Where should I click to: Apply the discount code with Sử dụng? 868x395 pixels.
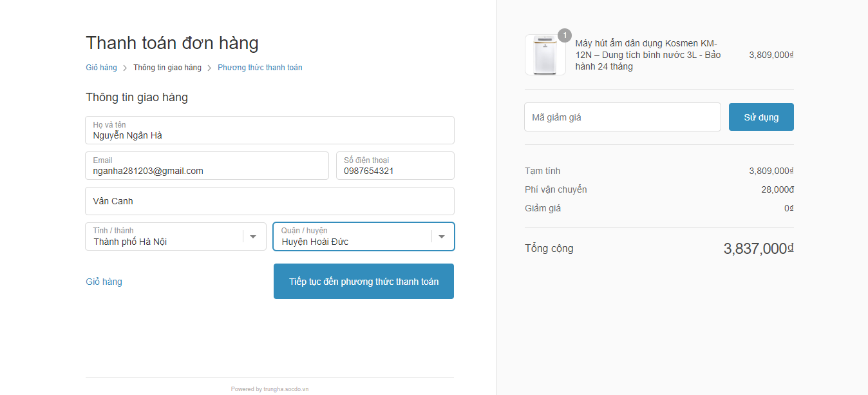tap(761, 117)
